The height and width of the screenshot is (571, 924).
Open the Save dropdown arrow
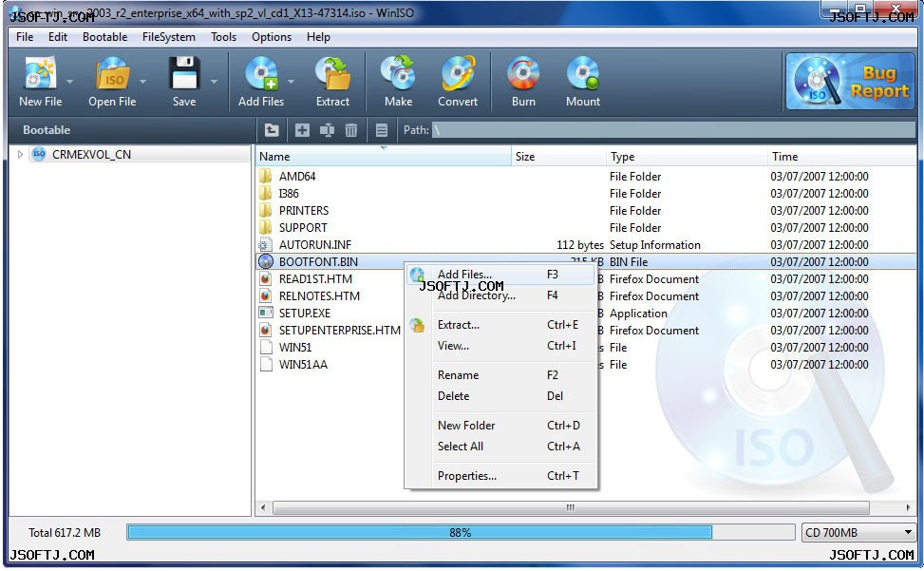214,82
